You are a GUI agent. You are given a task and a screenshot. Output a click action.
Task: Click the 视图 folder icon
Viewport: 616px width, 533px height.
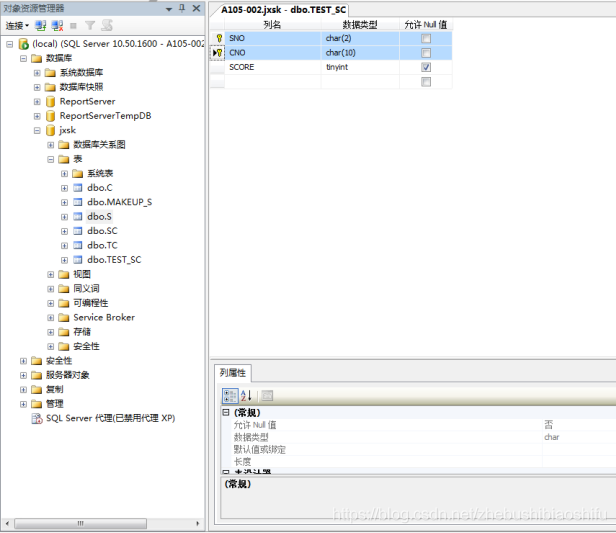(x=64, y=274)
